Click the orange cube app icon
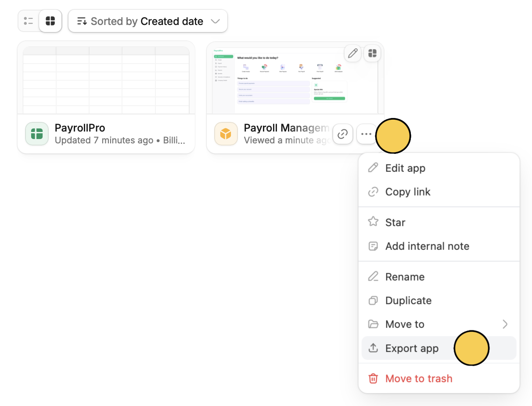This screenshot has width=532, height=406. (x=226, y=134)
